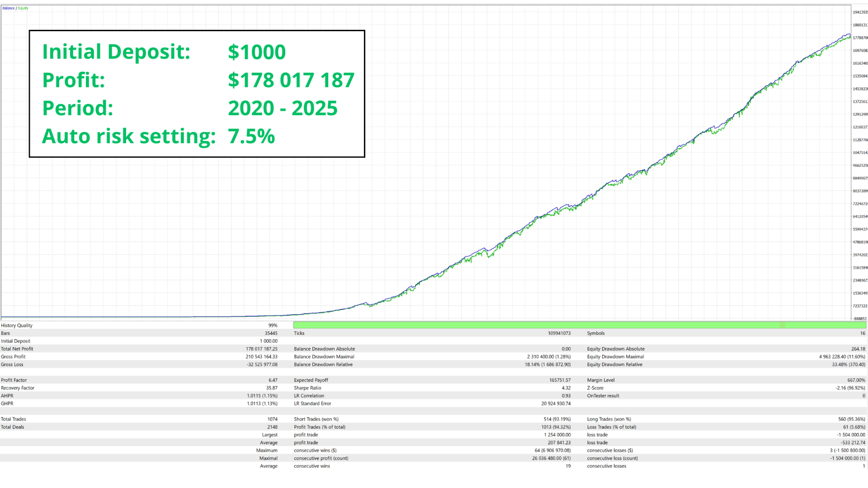Select the Recovery Factor row
Screen dimensions: 868x488
(18, 388)
